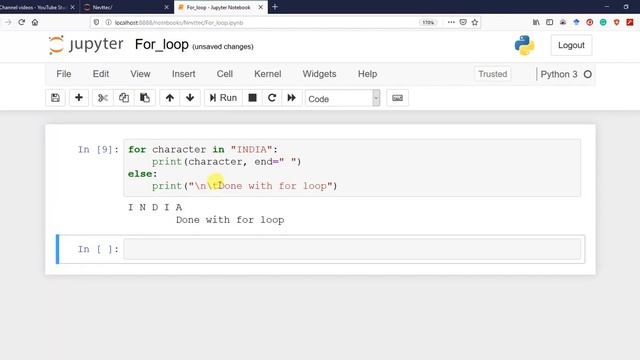Click the localhost address bar
This screenshot has width=640, height=360.
coord(261,22)
